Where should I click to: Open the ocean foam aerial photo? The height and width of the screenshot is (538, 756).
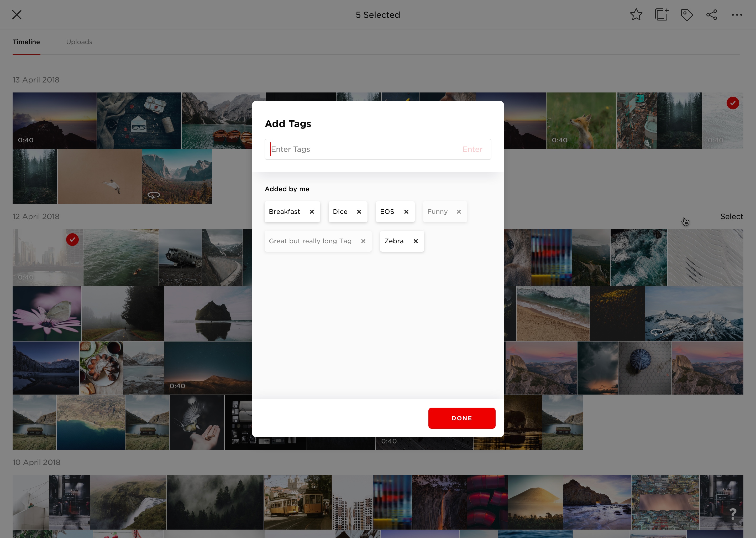point(638,257)
